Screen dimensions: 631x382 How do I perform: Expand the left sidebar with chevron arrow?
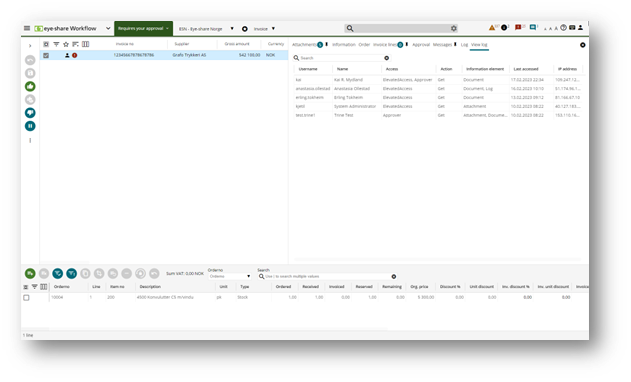30,46
